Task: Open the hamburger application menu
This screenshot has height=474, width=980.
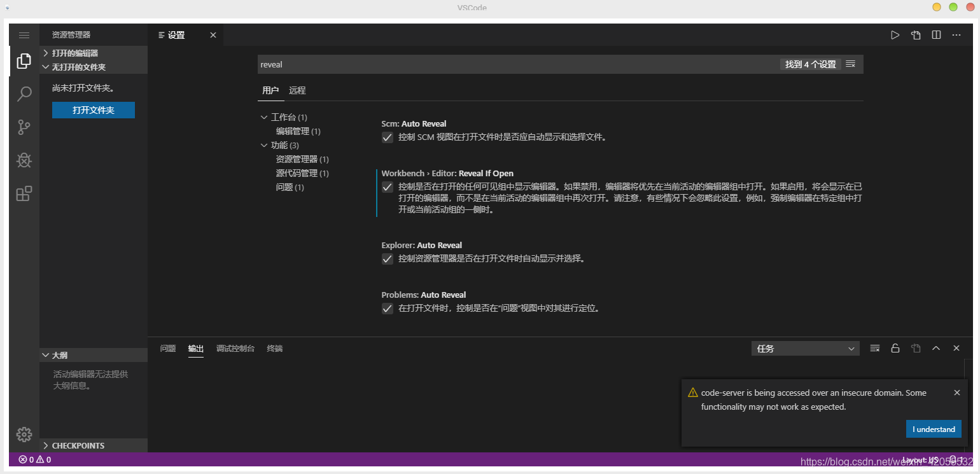Action: [24, 35]
